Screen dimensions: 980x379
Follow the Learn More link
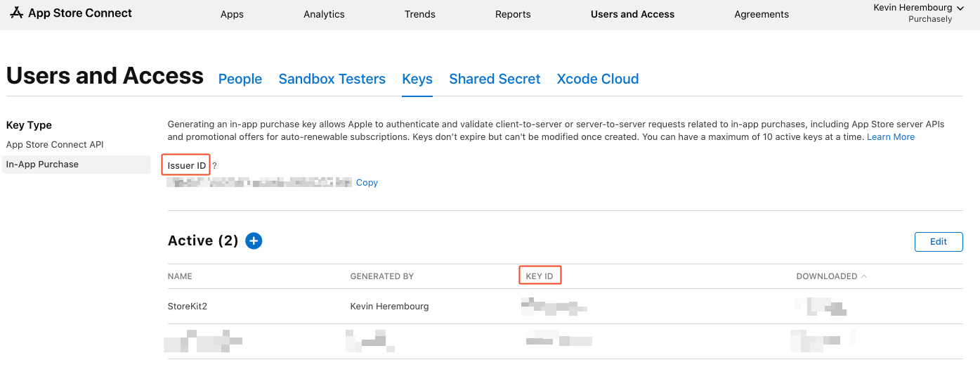(891, 137)
